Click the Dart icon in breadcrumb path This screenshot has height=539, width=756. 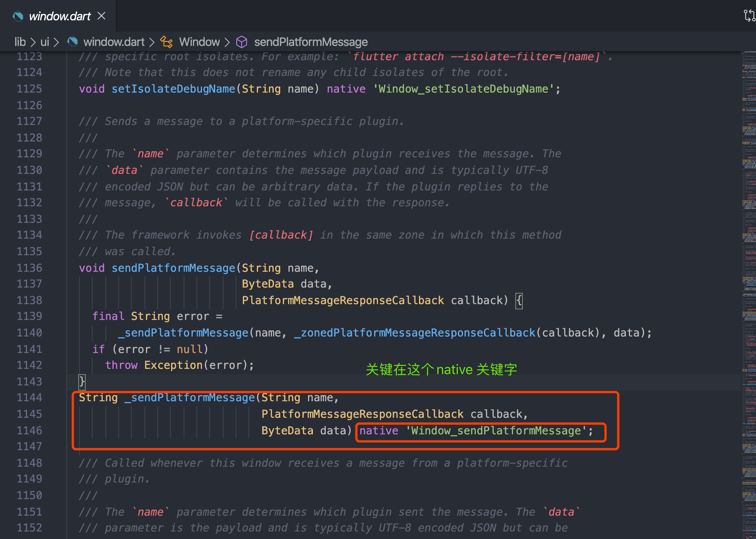tap(72, 41)
